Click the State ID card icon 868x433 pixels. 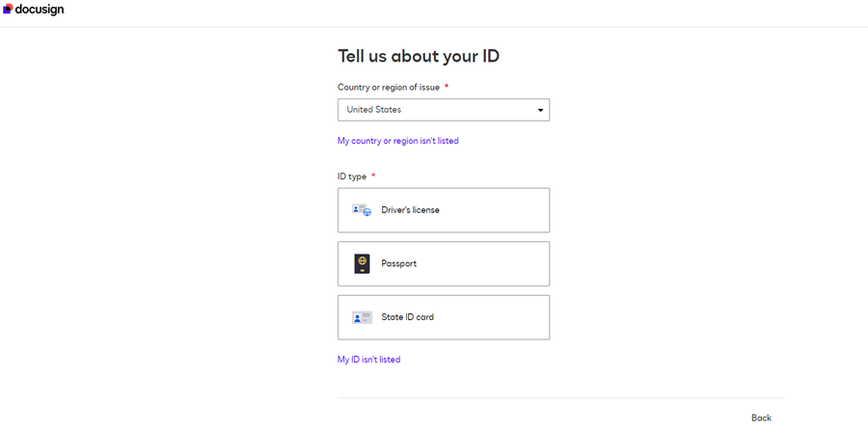click(362, 317)
